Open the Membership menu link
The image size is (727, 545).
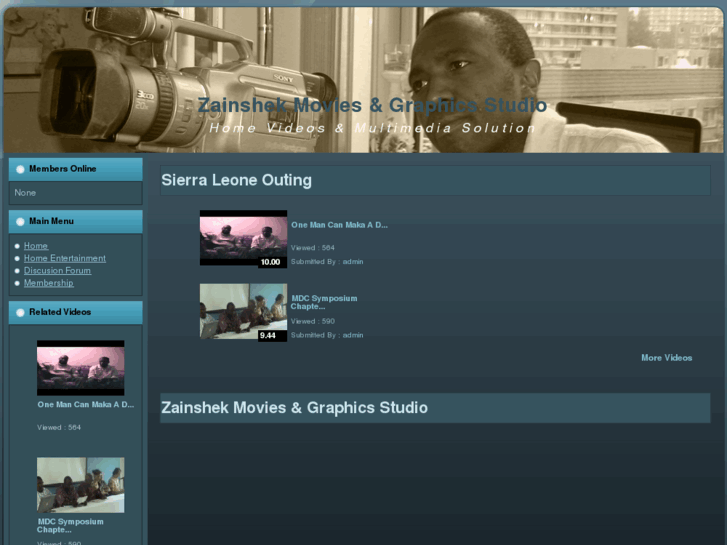[x=49, y=283]
